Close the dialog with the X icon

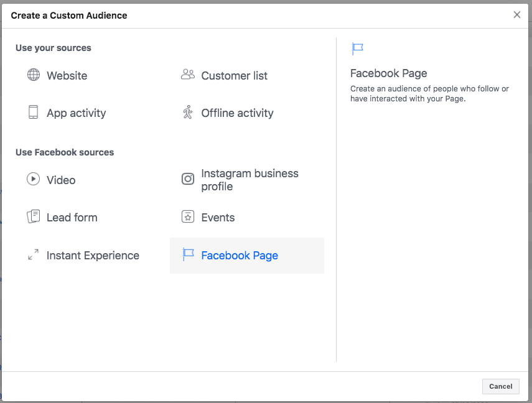pyautogui.click(x=516, y=14)
